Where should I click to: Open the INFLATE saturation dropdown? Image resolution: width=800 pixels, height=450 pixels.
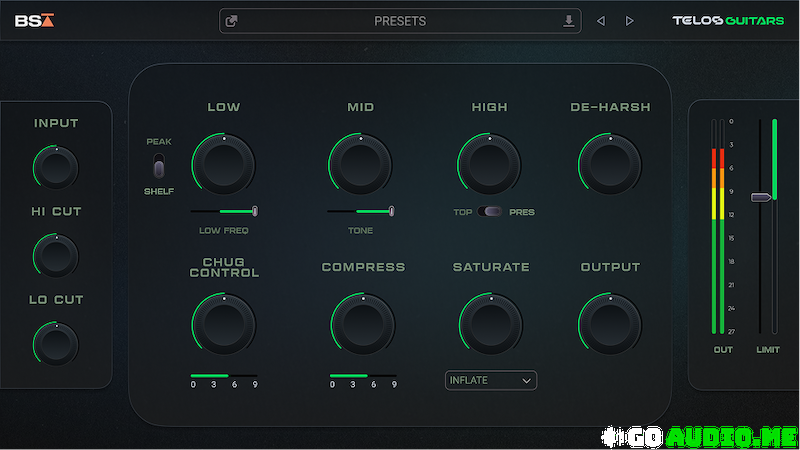pyautogui.click(x=491, y=380)
